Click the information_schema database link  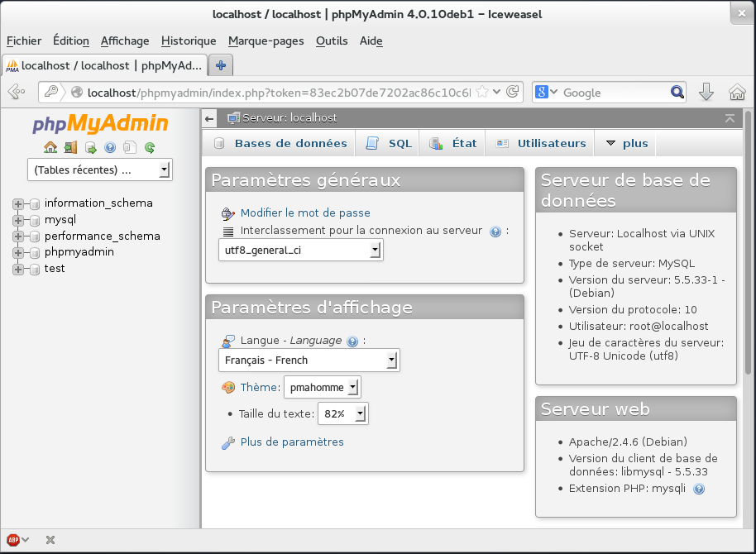98,203
